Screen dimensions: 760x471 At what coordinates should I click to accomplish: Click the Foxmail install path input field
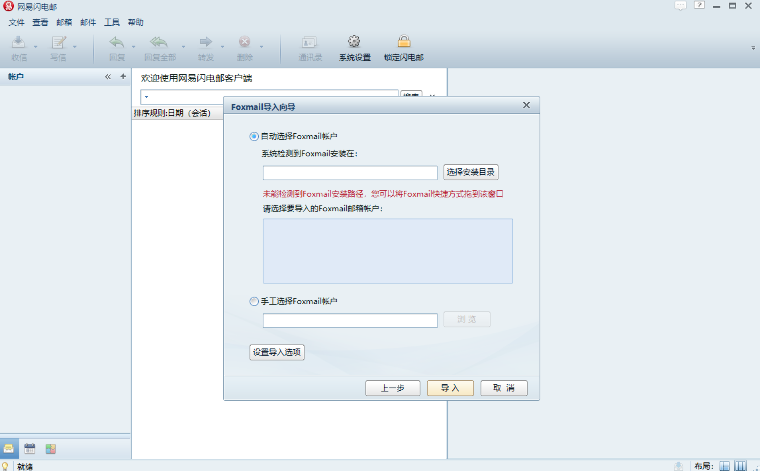pos(350,173)
